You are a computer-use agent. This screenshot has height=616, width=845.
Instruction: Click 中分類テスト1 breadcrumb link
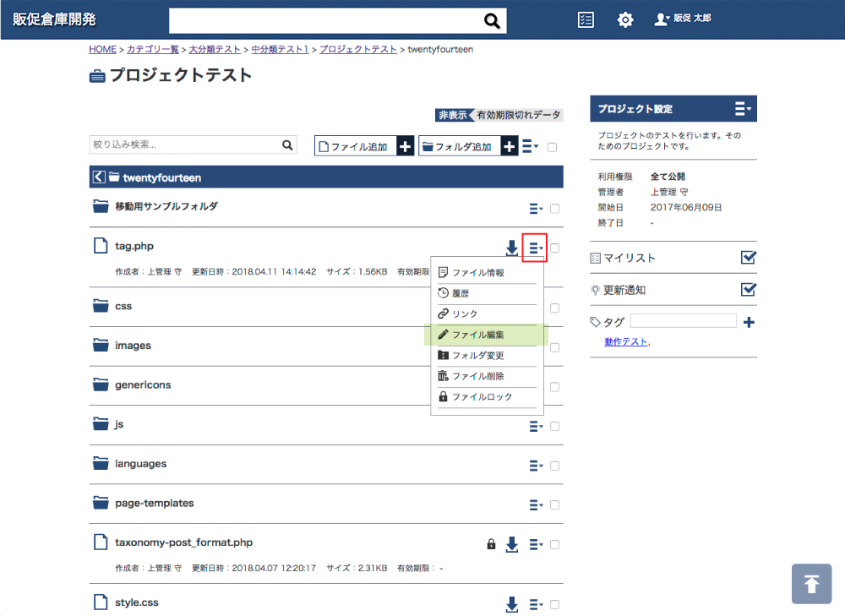point(280,49)
